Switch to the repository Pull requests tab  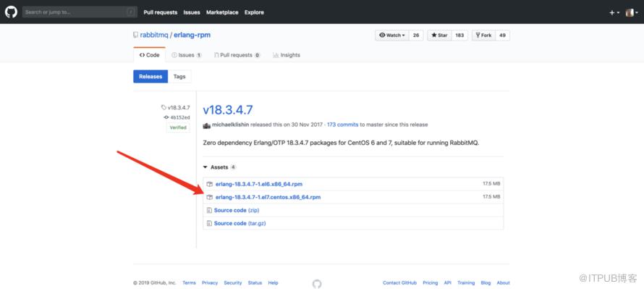click(x=237, y=55)
